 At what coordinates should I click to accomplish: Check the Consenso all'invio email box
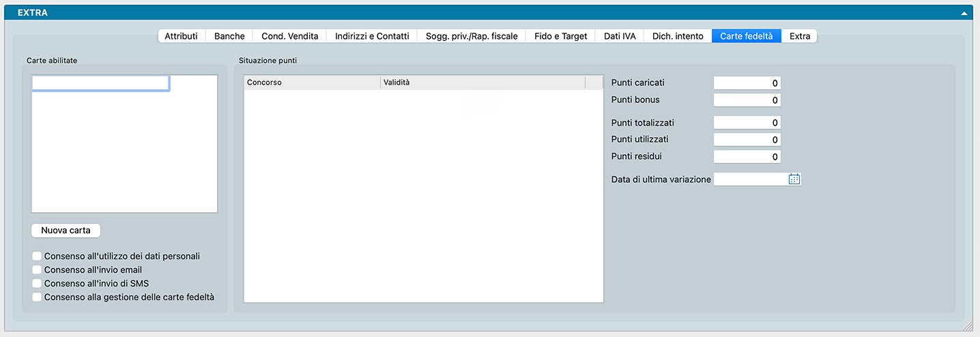tap(37, 270)
